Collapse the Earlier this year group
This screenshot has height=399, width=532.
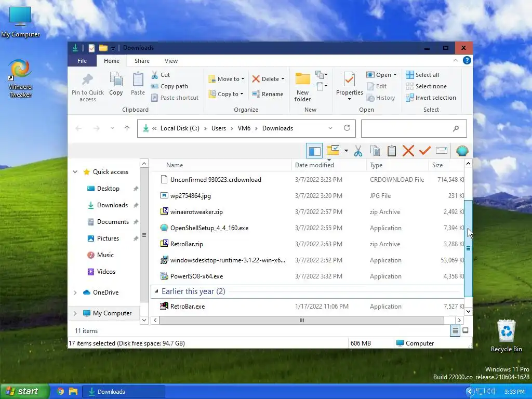tap(156, 291)
